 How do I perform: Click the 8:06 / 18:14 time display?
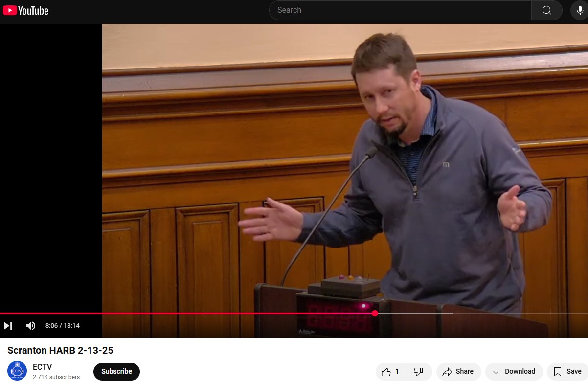coord(62,326)
